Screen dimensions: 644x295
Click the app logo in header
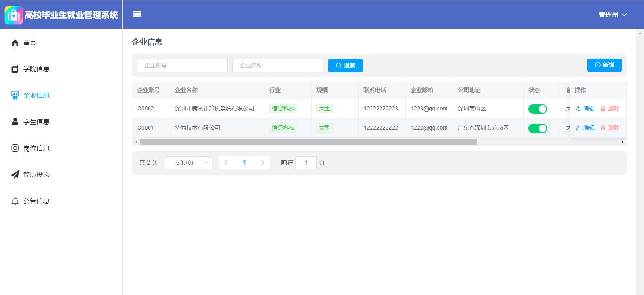(14, 15)
